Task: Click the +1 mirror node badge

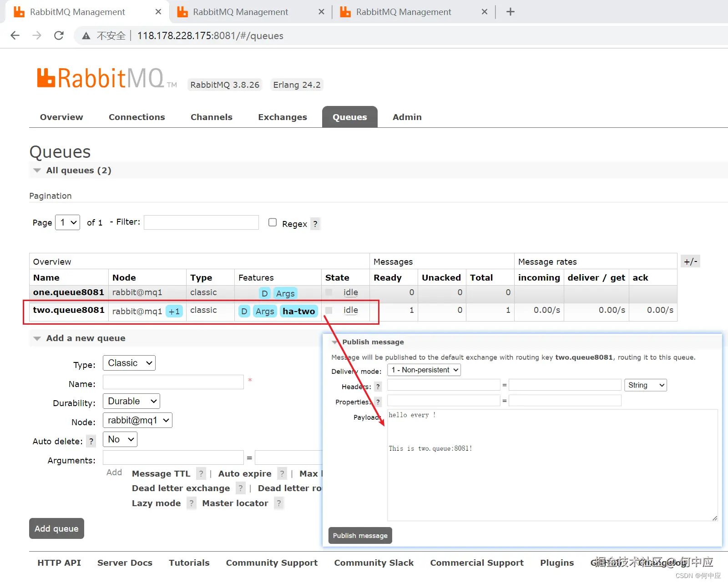Action: point(174,311)
